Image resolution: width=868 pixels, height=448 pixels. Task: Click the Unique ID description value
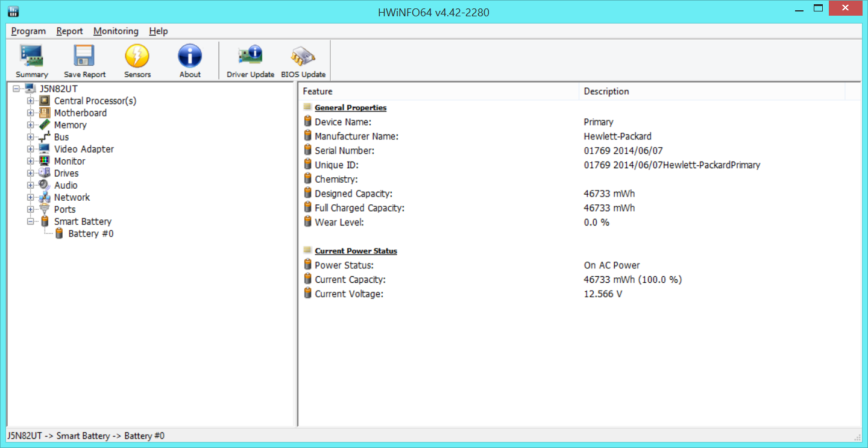pyautogui.click(x=672, y=165)
